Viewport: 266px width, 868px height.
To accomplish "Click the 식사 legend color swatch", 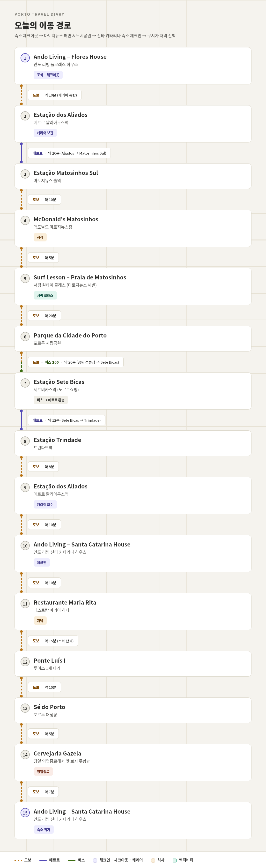I will [x=153, y=860].
